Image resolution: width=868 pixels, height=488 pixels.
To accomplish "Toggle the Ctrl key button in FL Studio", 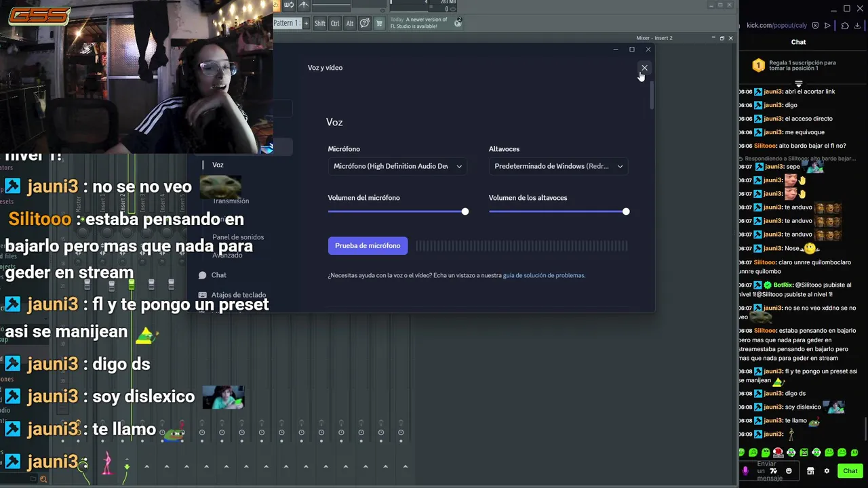I will pos(335,23).
